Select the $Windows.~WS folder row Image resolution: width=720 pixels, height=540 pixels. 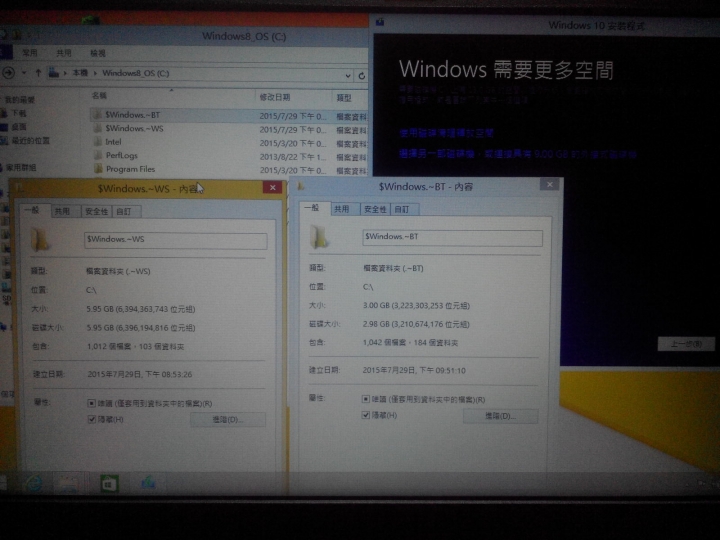[228, 129]
